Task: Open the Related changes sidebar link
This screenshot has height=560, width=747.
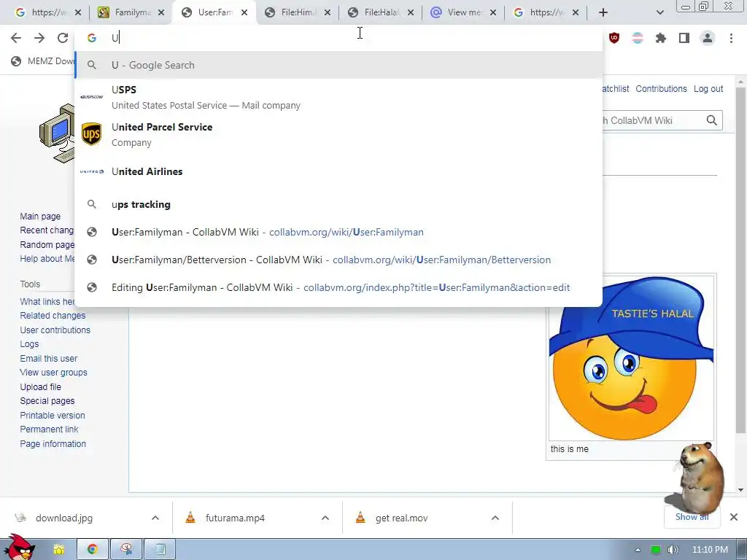Action: pos(53,315)
